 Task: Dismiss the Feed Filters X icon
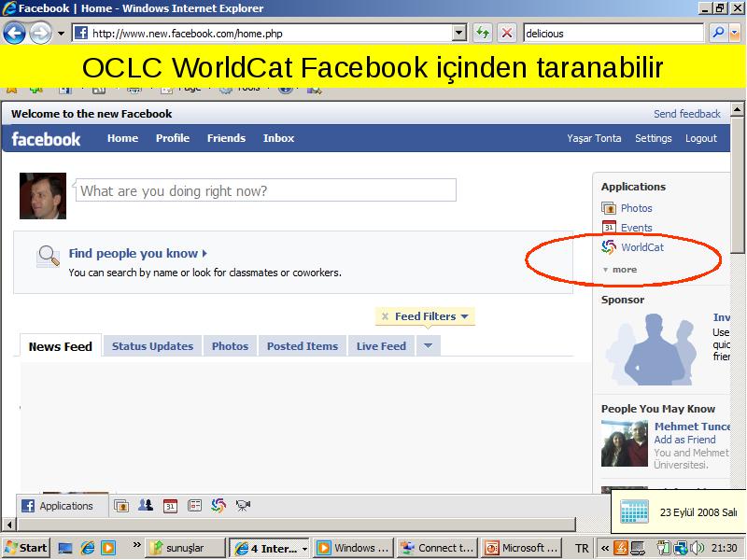(x=385, y=316)
